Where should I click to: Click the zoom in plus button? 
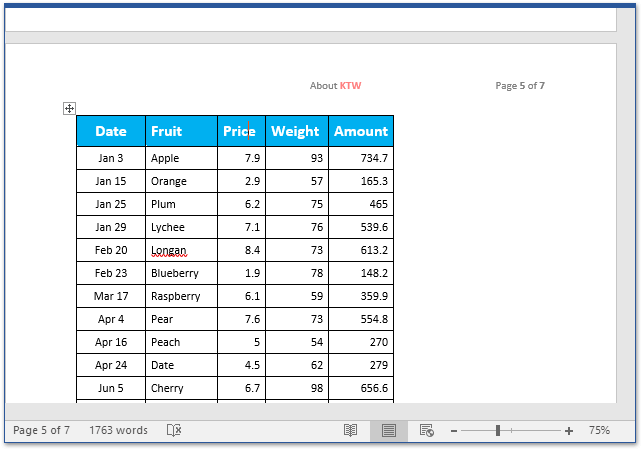pos(569,430)
